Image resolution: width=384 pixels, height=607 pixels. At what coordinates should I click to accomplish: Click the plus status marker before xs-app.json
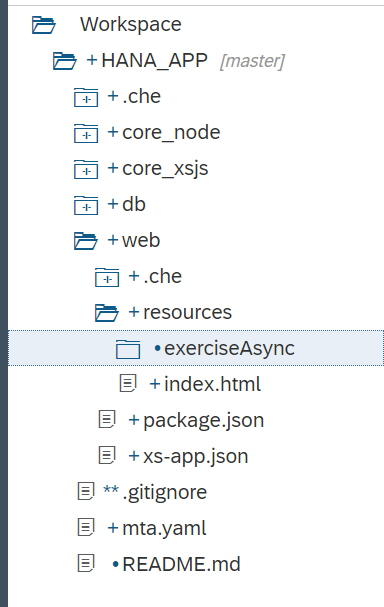[134, 456]
